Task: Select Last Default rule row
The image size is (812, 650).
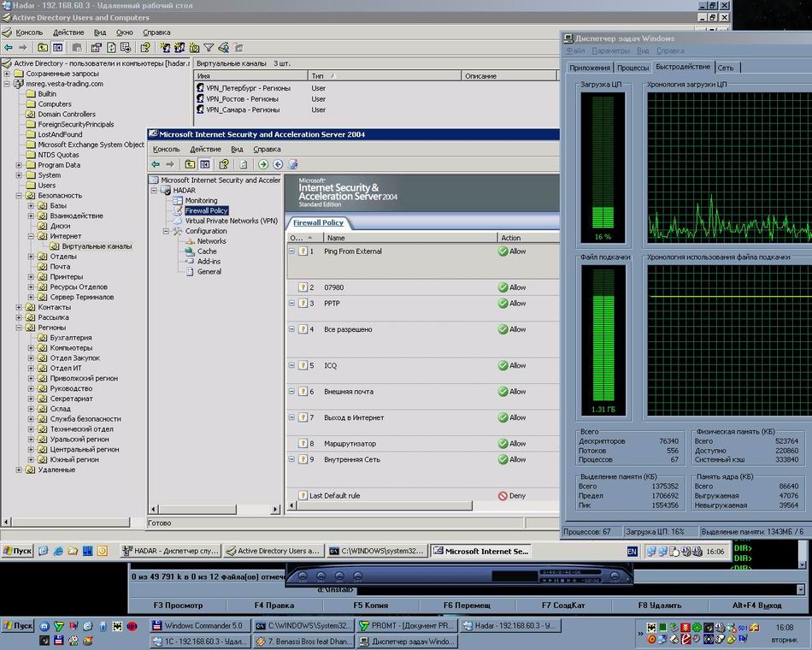Action: point(423,495)
